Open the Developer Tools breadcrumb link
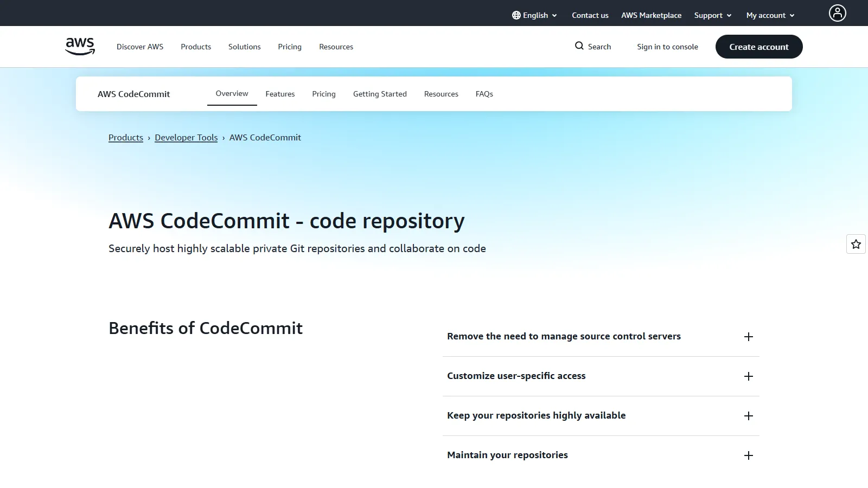This screenshot has height=488, width=868. (186, 137)
